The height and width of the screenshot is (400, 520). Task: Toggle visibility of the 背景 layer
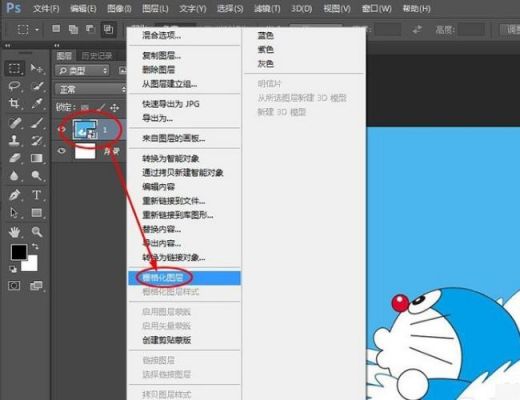[61, 151]
